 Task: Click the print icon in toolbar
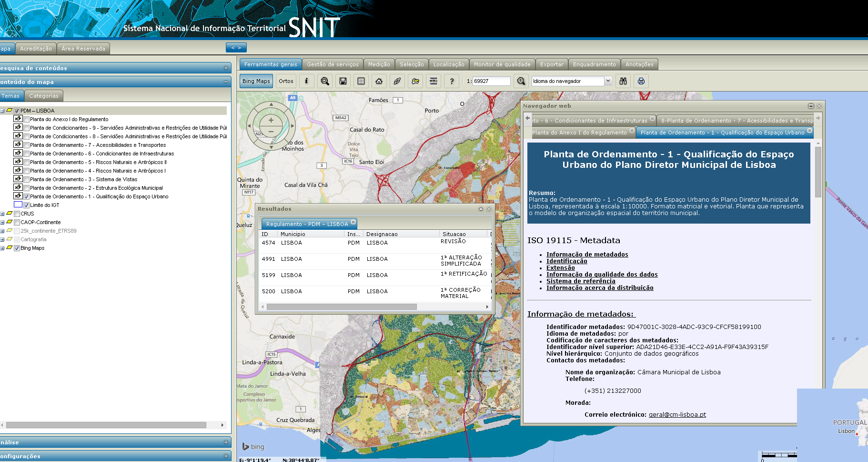tap(641, 81)
